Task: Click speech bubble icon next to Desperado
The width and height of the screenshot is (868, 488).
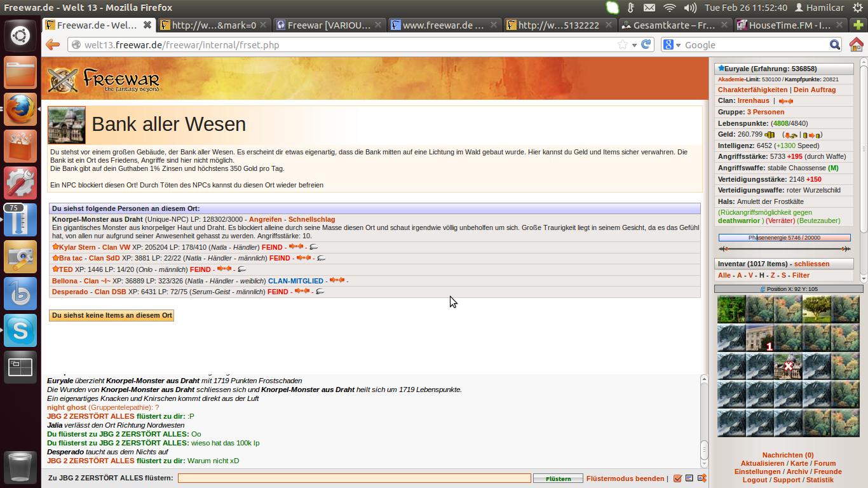Action: point(320,292)
